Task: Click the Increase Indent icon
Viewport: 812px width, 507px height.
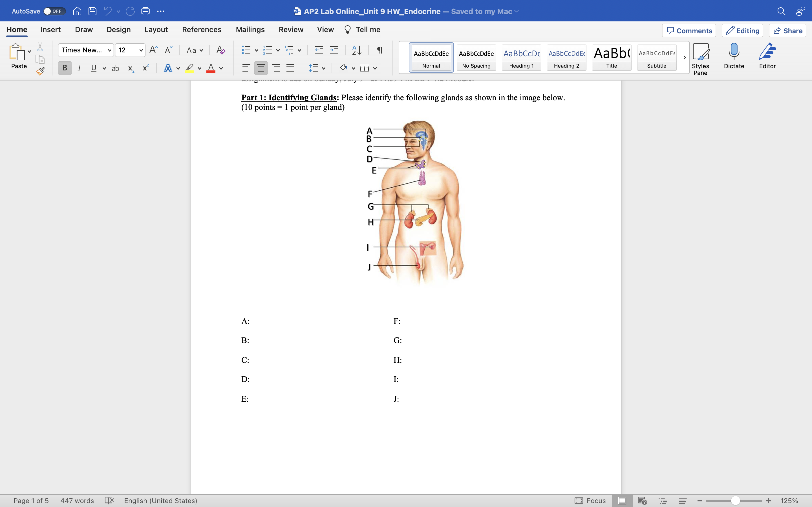Action: [x=334, y=50]
